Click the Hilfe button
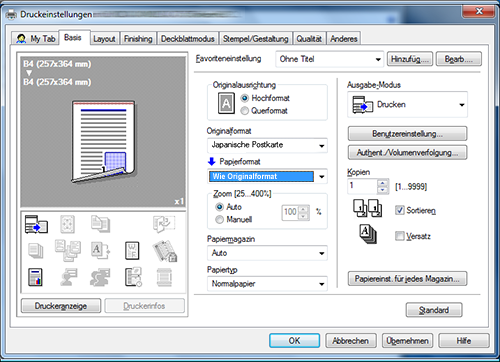The height and width of the screenshot is (362, 500). pyautogui.click(x=464, y=341)
